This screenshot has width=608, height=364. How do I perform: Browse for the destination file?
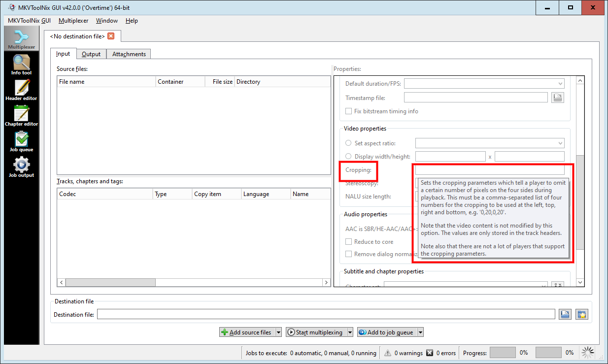tap(565, 314)
